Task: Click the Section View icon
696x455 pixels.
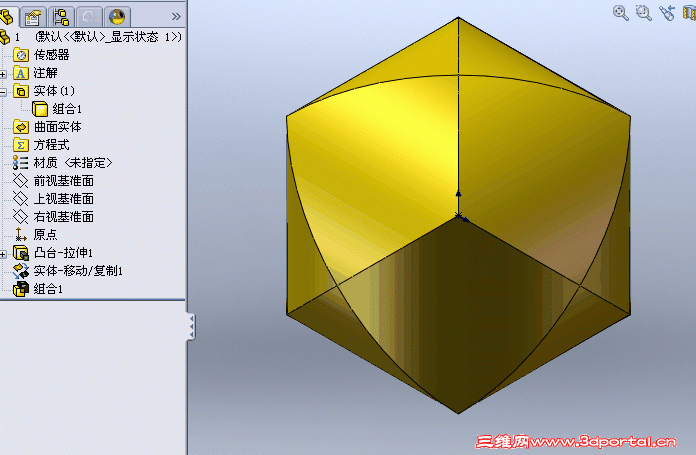Action: (x=689, y=13)
